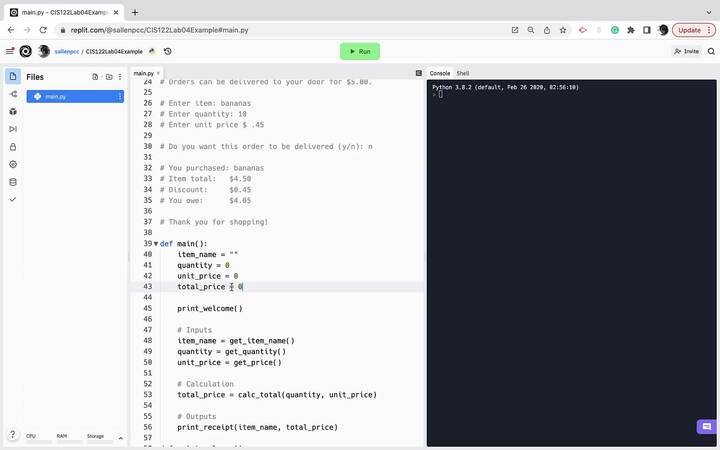
Task: Open the Debugger sidebar icon
Action: tap(13, 128)
